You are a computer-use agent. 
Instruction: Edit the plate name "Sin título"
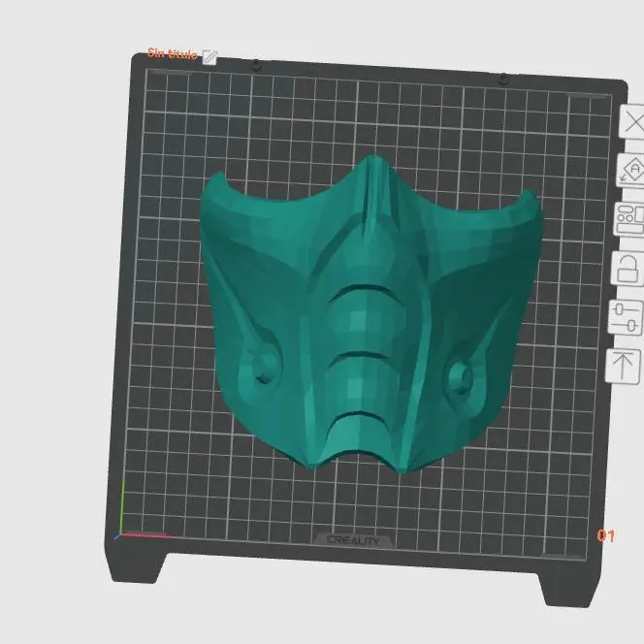tap(209, 57)
